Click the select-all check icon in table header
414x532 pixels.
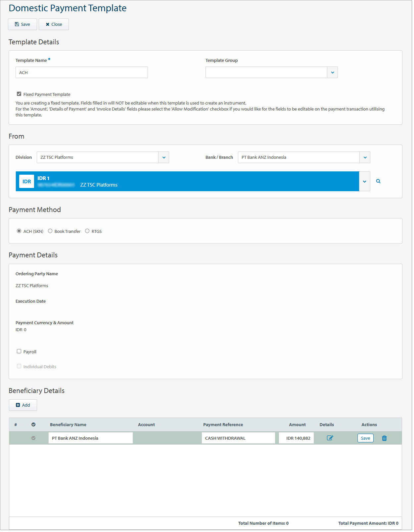[x=33, y=425]
